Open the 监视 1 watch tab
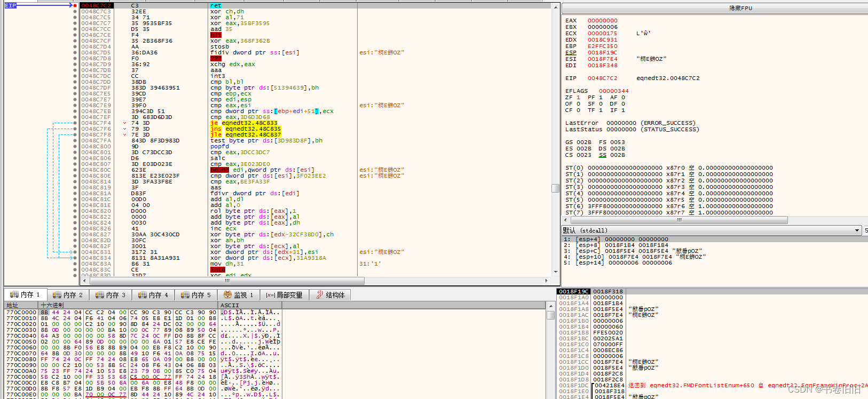 click(x=239, y=295)
